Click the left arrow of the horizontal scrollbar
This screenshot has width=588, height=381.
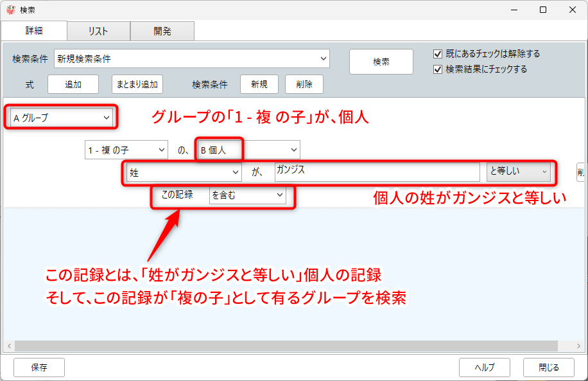click(8, 346)
